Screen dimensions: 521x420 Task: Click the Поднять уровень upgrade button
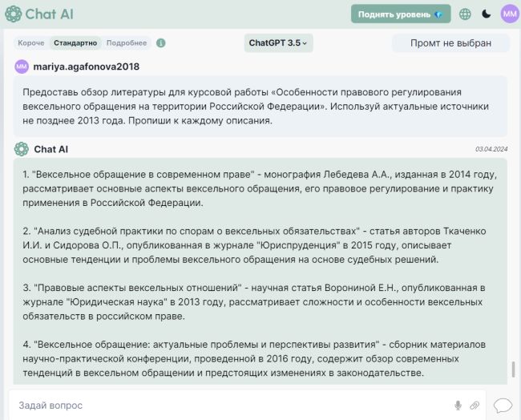(400, 14)
